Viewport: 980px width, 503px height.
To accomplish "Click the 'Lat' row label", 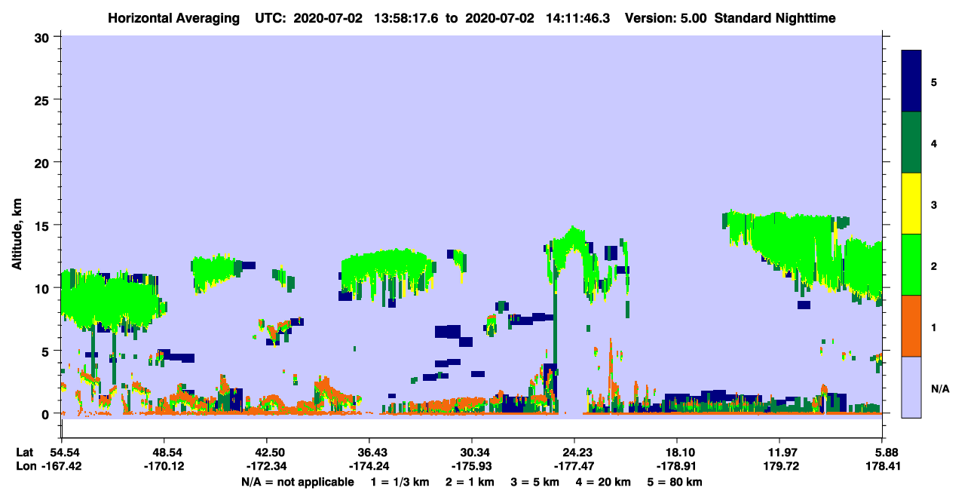I will (24, 452).
